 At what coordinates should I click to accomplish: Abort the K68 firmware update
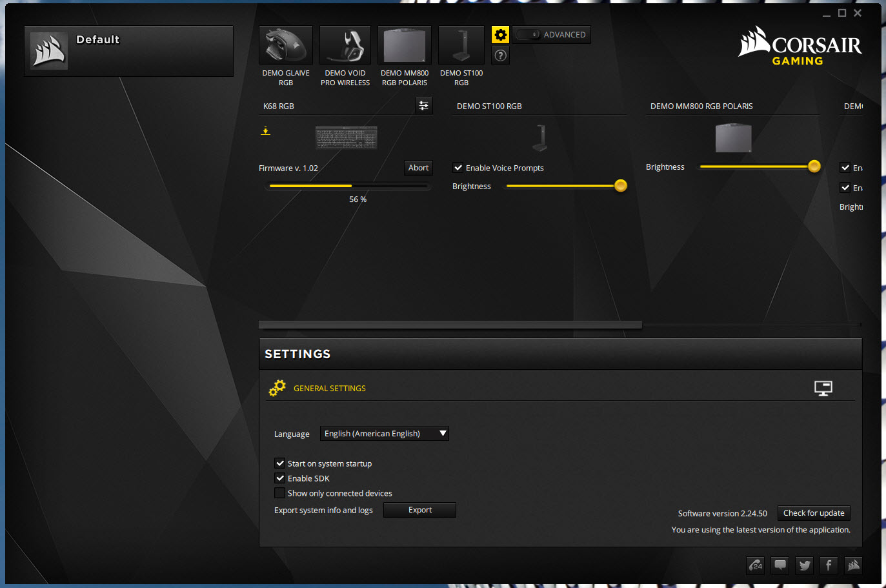418,168
